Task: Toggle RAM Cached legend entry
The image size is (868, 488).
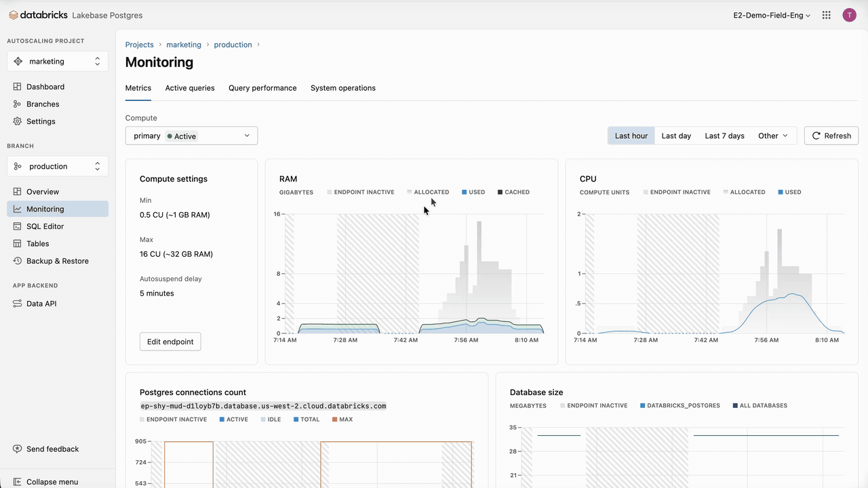Action: pyautogui.click(x=513, y=192)
